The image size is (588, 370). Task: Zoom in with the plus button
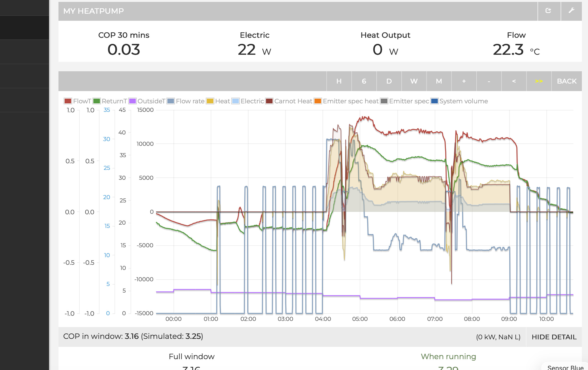(464, 81)
